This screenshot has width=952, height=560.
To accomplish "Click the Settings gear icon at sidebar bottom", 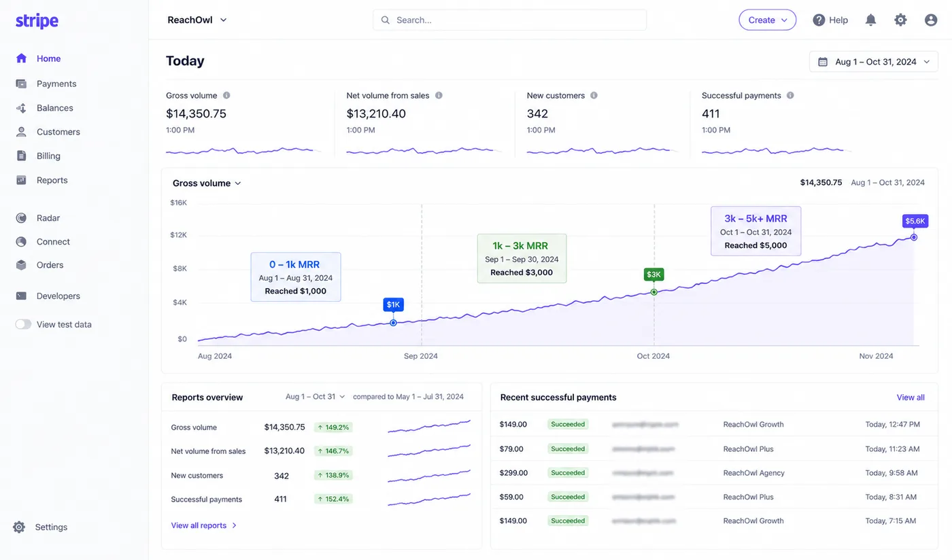I will click(19, 527).
